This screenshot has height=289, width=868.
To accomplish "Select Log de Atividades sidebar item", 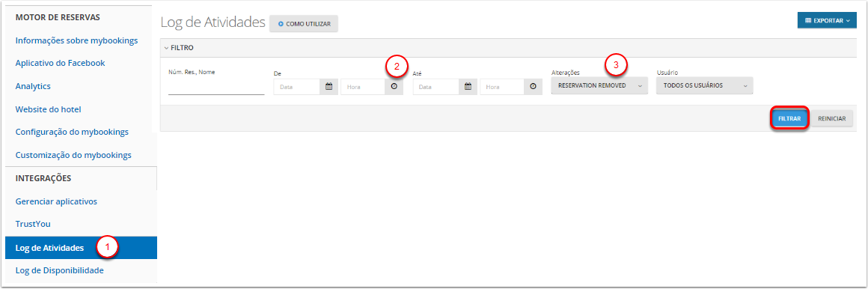I will coord(81,248).
